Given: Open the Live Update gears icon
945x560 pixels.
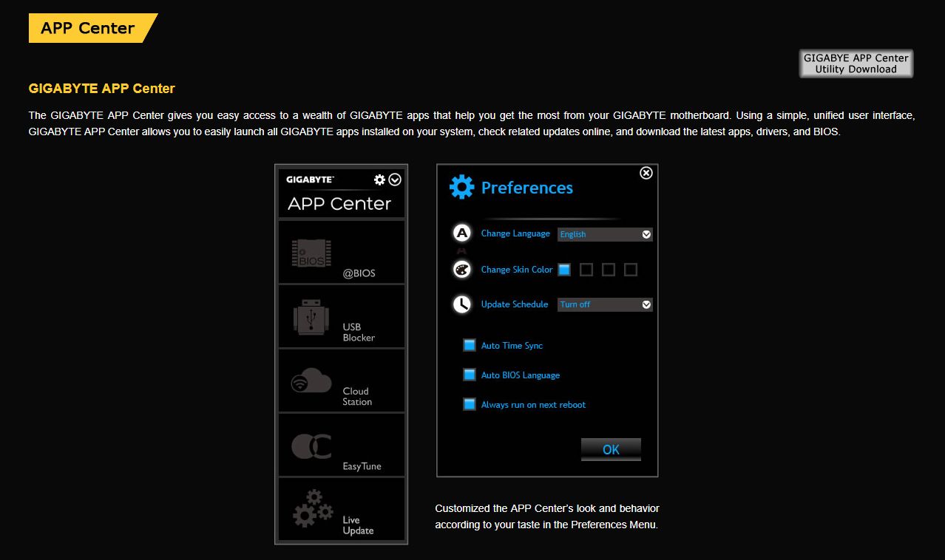Looking at the screenshot, I should click(312, 509).
